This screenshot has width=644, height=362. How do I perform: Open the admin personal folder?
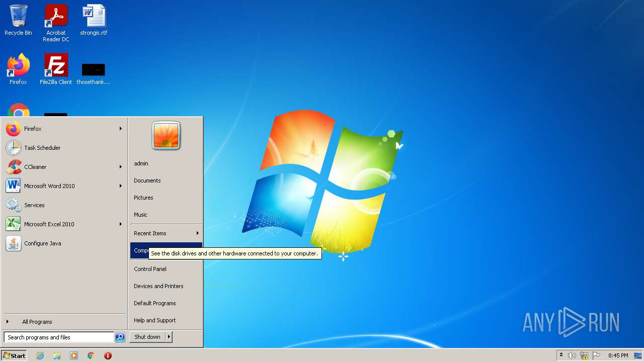pos(166,163)
